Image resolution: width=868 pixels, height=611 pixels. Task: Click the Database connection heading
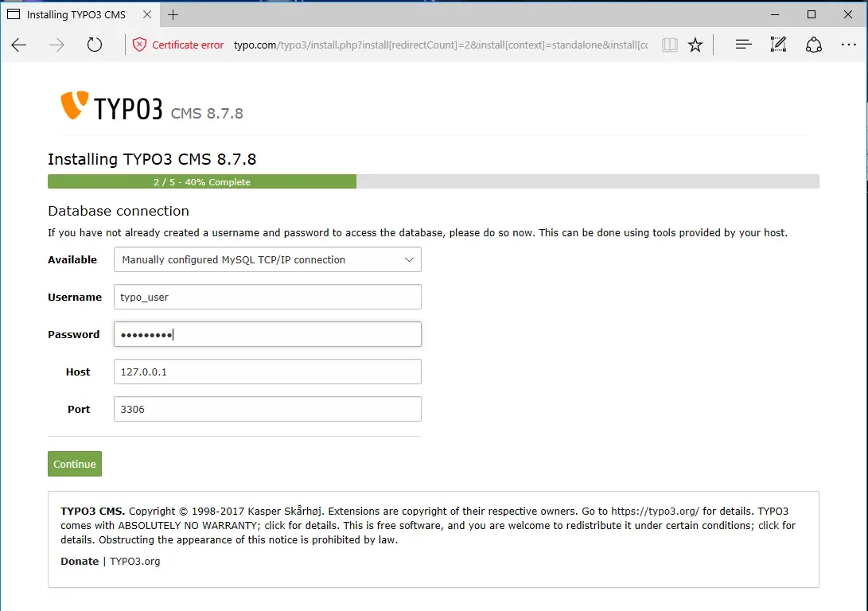(119, 211)
